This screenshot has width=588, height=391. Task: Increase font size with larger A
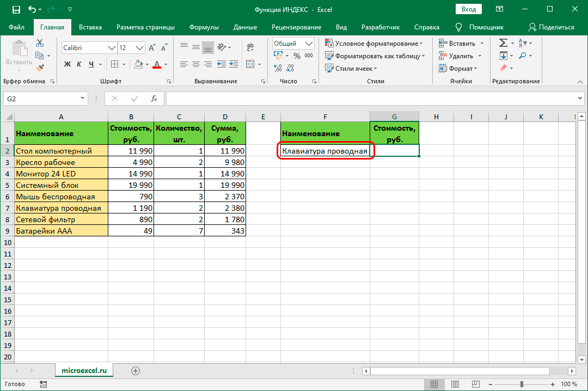click(151, 48)
